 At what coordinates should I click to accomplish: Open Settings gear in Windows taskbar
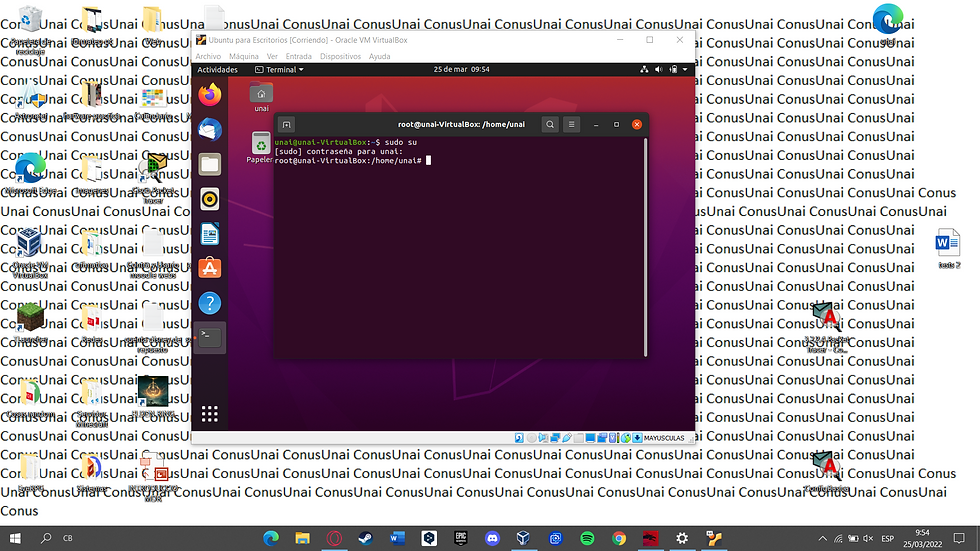(x=682, y=538)
